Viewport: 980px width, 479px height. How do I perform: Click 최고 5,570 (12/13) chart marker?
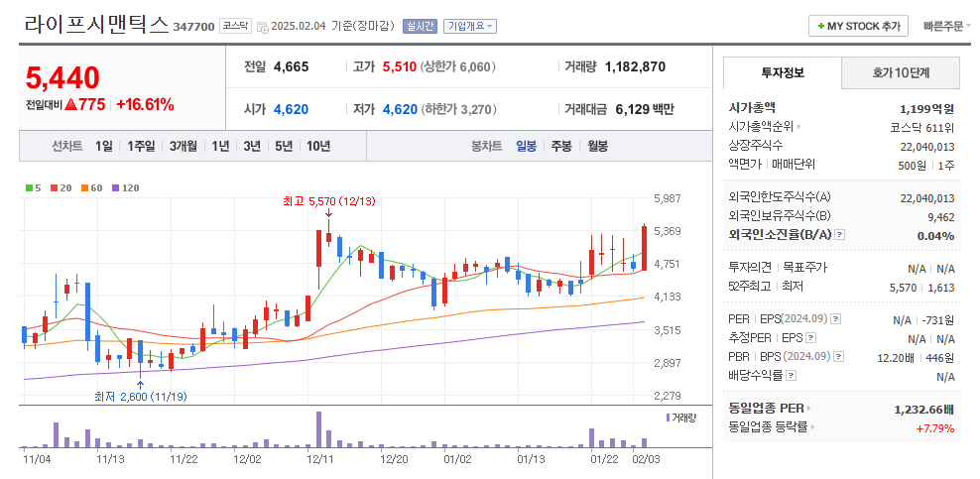pyautogui.click(x=328, y=201)
